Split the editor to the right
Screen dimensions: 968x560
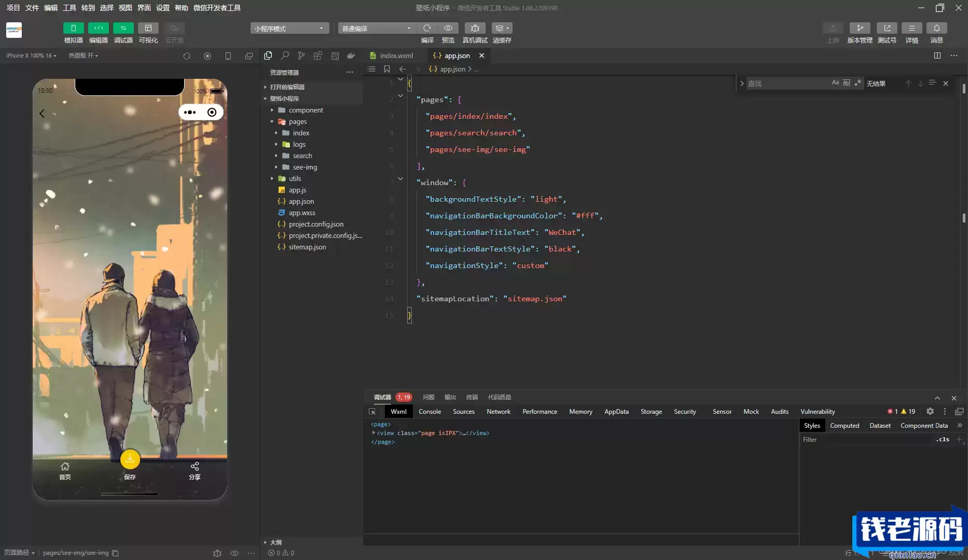(937, 55)
